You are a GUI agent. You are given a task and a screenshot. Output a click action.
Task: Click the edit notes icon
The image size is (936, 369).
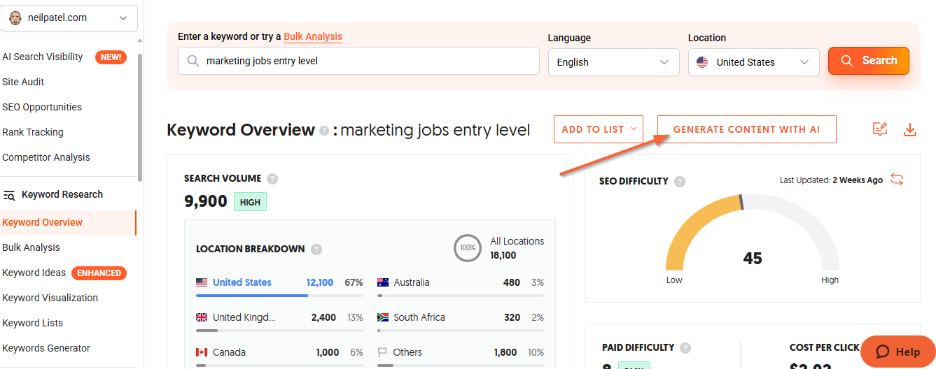880,129
